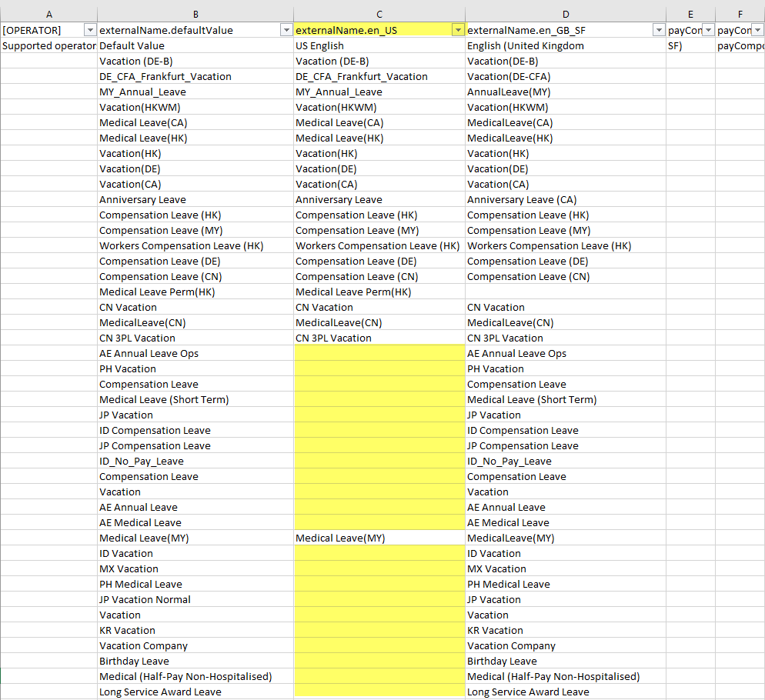Select 'Medical Leave(MY)' in column C
This screenshot has height=700, width=765.
tap(379, 538)
